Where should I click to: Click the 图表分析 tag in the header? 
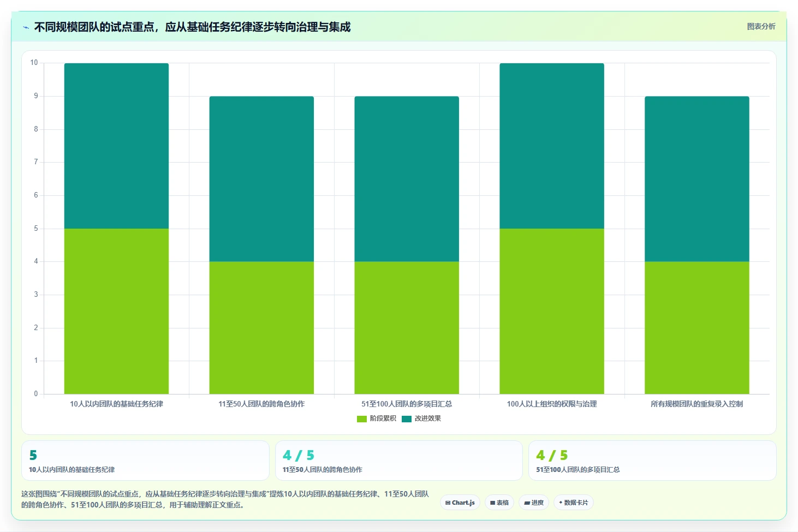point(761,26)
